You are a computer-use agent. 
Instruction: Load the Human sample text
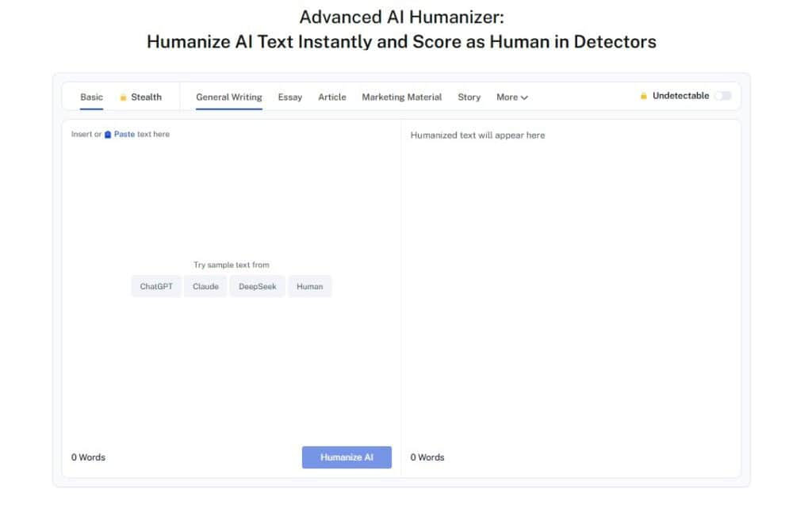click(309, 286)
